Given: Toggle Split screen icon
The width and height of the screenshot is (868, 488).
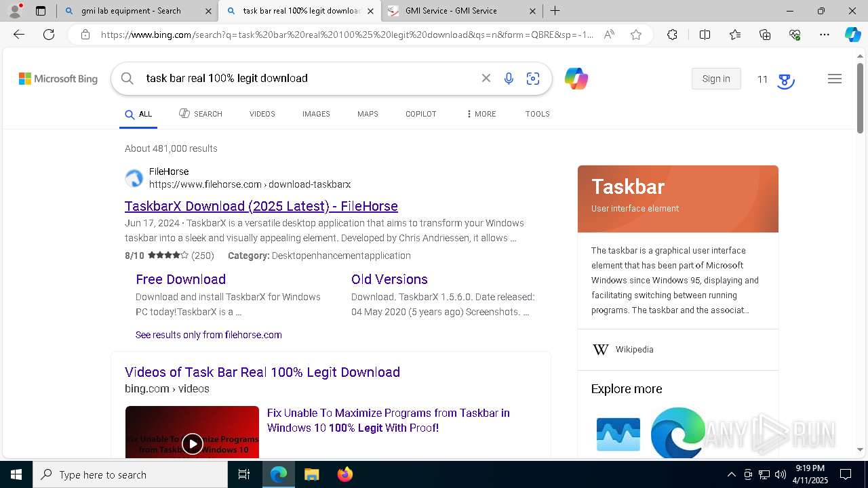Looking at the screenshot, I should [705, 35].
